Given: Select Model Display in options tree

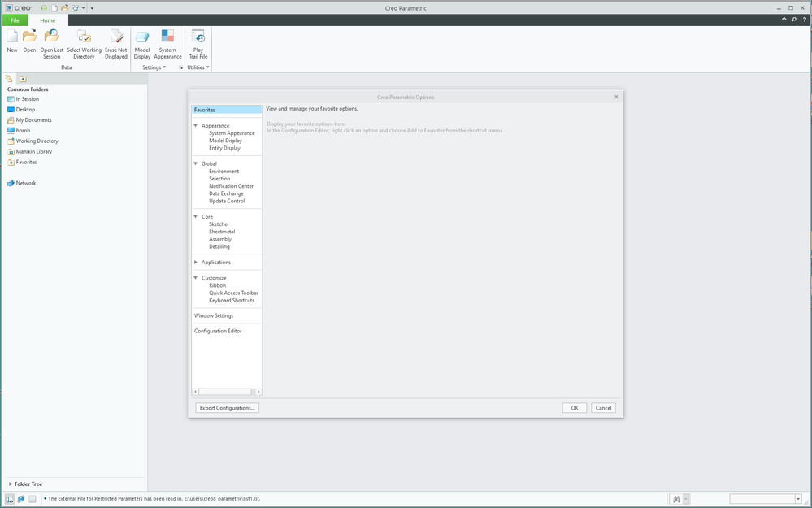Looking at the screenshot, I should coord(226,141).
